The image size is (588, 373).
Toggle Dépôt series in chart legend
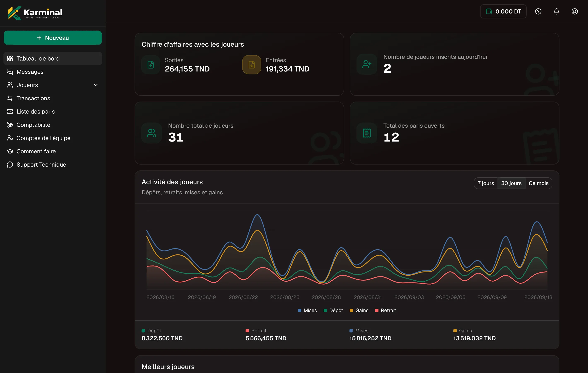coord(333,310)
